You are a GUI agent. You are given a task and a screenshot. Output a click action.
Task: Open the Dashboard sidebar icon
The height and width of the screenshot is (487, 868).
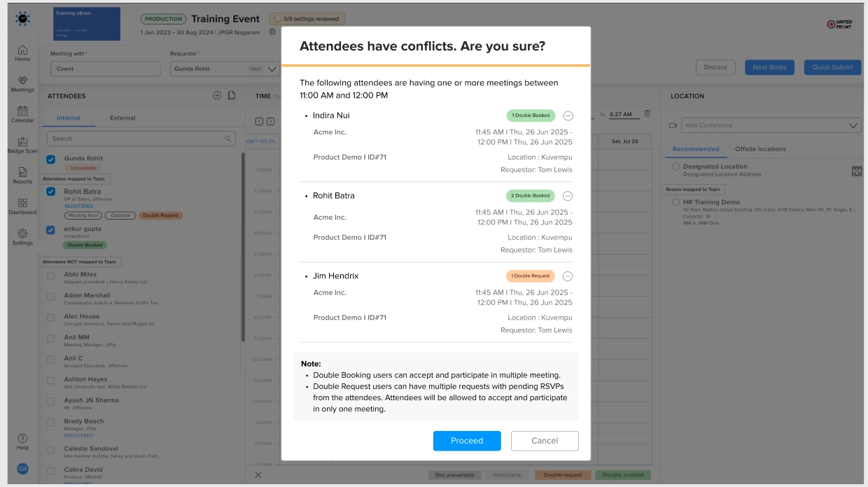coord(22,206)
